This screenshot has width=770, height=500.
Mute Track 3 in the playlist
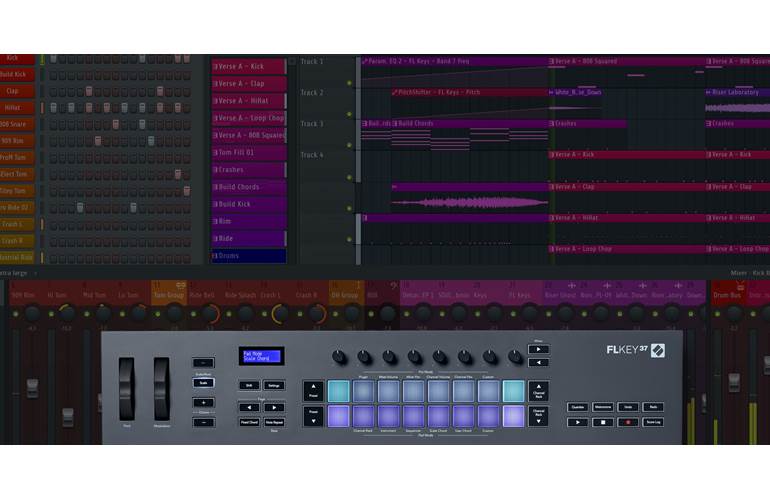(350, 145)
